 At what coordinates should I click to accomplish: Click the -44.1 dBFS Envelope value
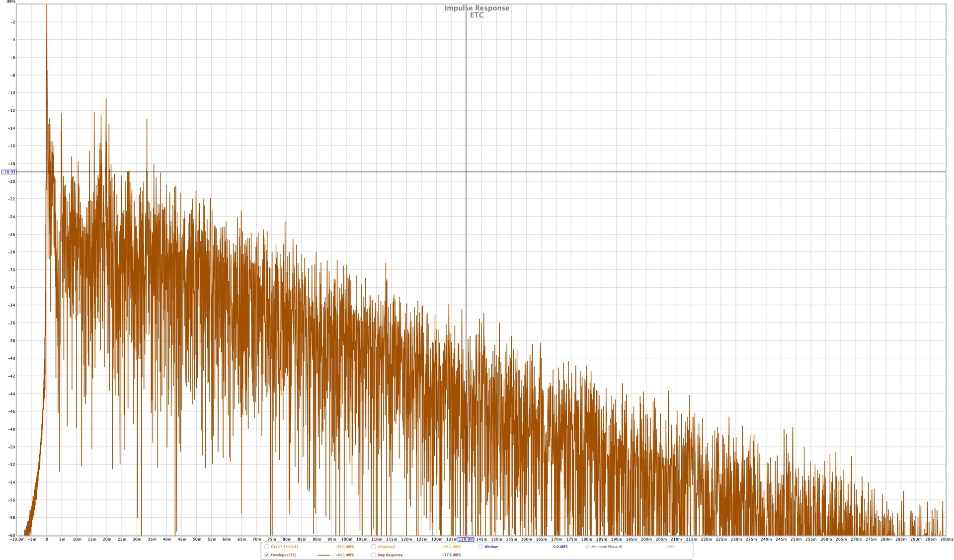click(344, 555)
